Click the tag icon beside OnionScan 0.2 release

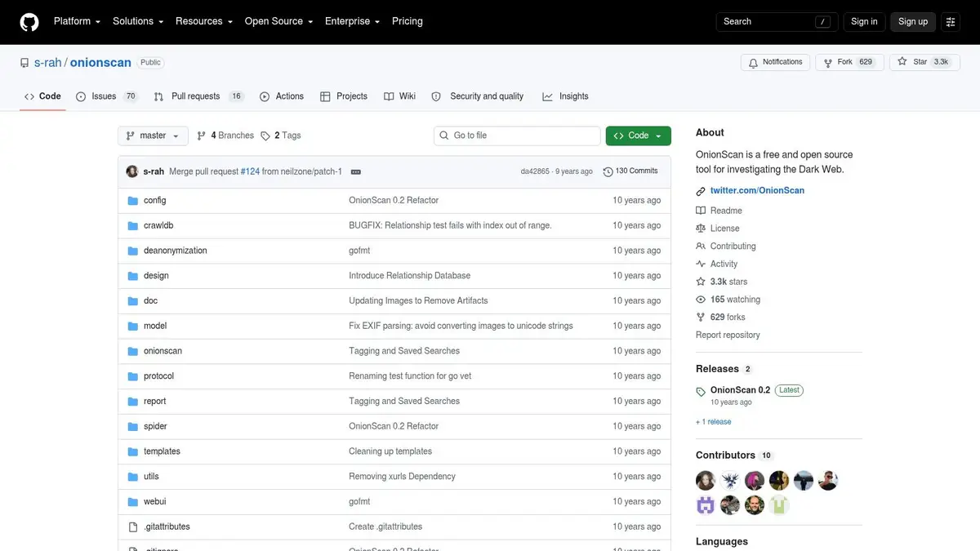tap(701, 392)
